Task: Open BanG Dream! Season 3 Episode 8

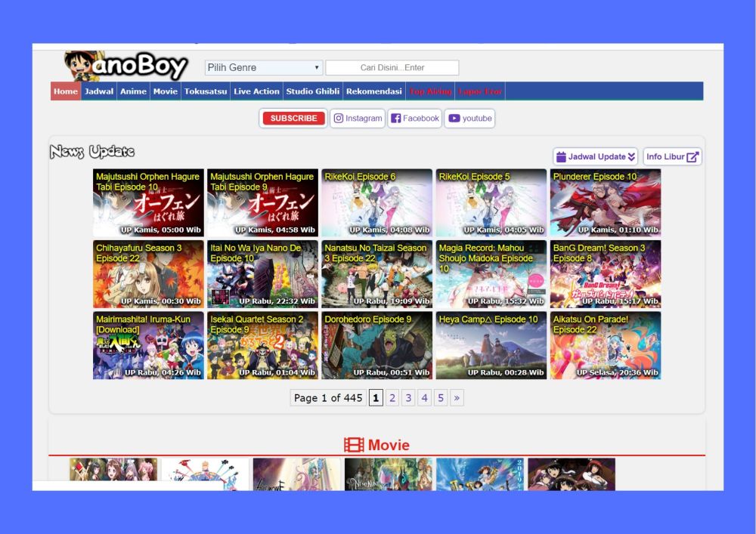Action: point(606,274)
